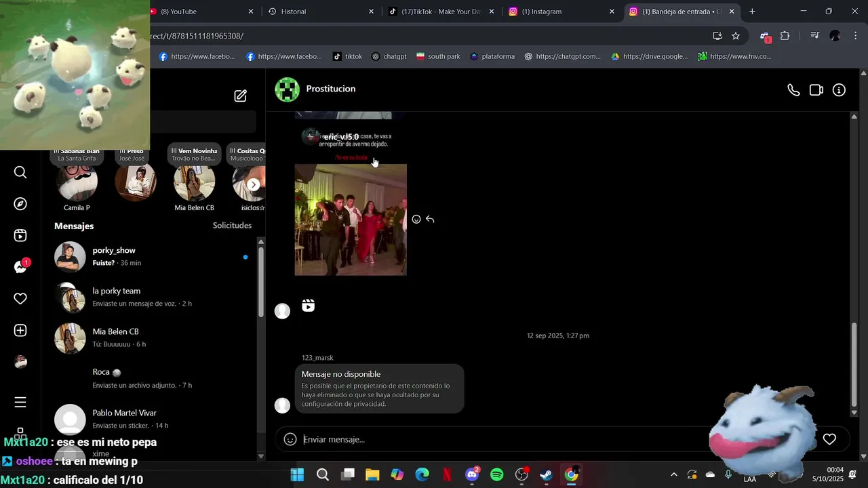Start a new message with pencil icon
The image size is (868, 488).
(241, 96)
